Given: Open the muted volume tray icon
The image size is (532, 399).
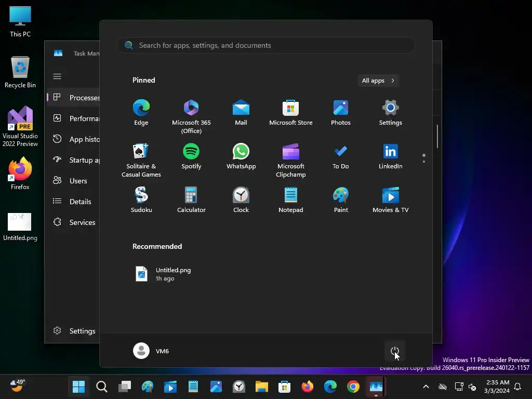Looking at the screenshot, I should coord(472,387).
